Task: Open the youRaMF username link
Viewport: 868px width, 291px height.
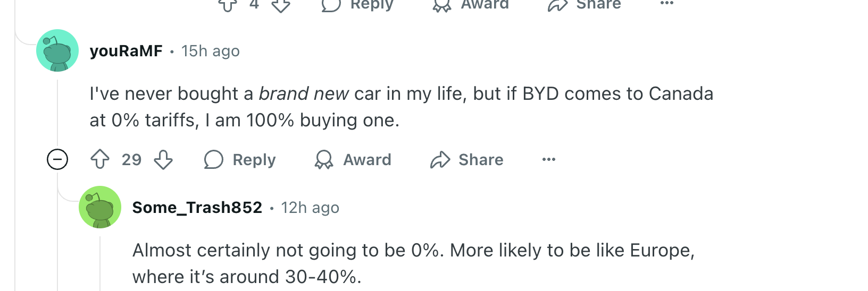Action: [126, 51]
